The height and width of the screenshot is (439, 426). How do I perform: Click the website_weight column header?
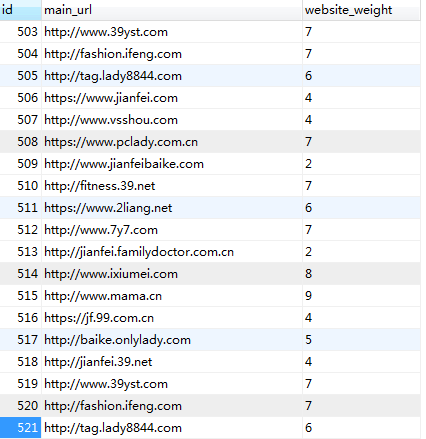(x=361, y=10)
